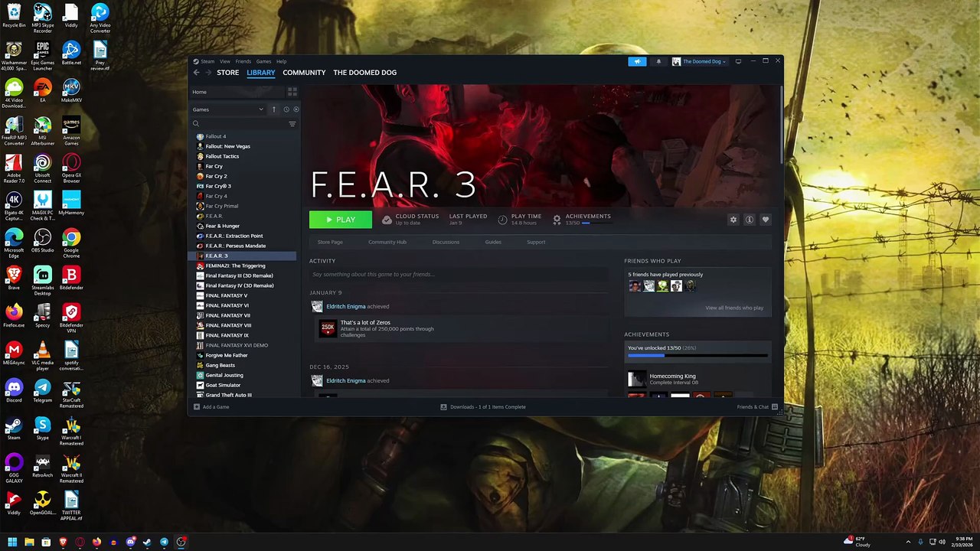This screenshot has width=980, height=551.
Task: Click the first Eldritch Enigma activity name
Action: click(345, 306)
